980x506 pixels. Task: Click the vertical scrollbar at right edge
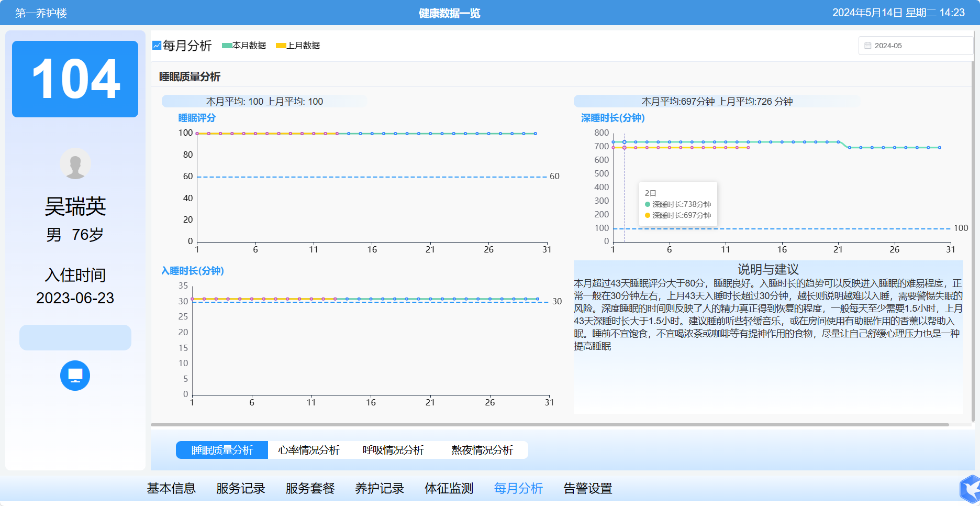973,225
